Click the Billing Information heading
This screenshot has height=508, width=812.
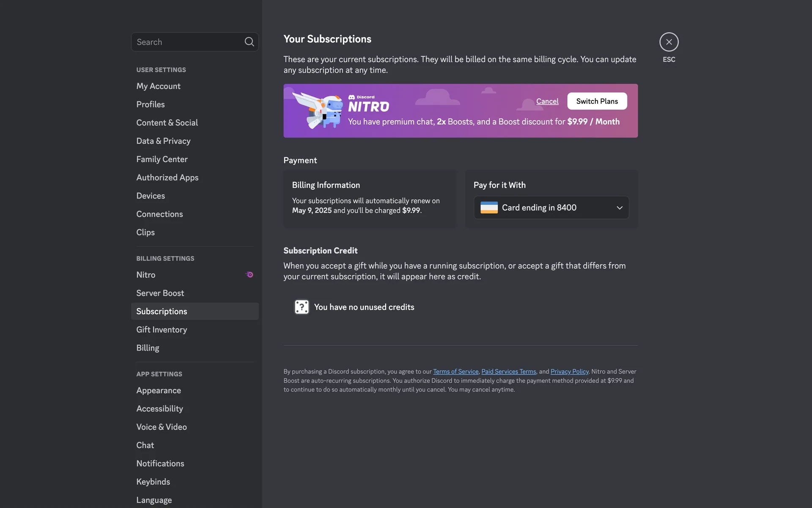[x=326, y=185]
